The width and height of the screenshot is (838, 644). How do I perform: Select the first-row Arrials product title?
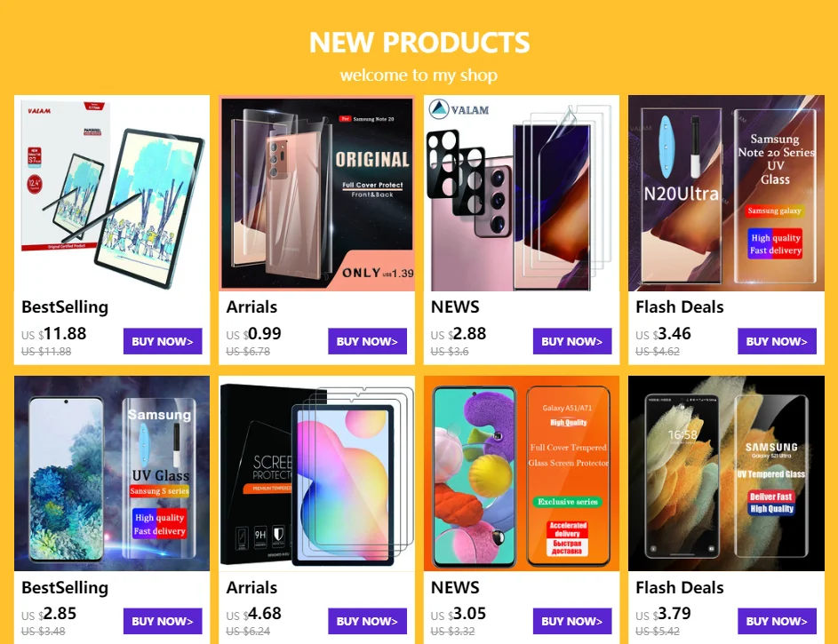click(251, 307)
